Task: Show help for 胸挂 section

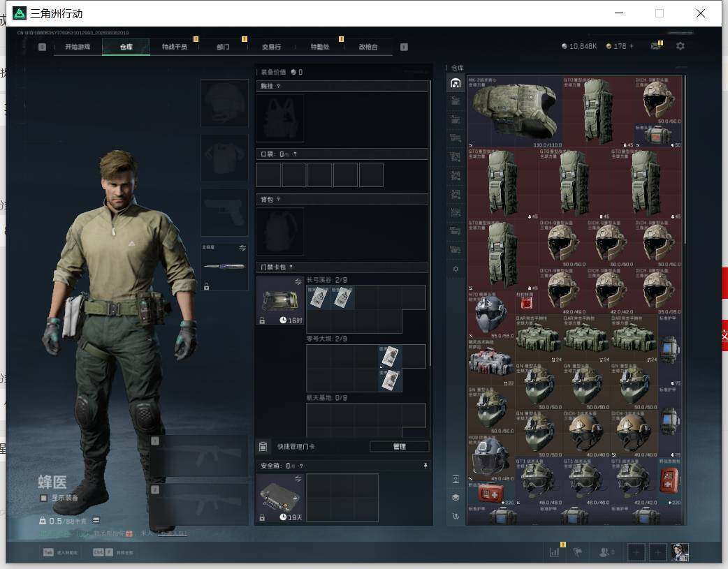Action: 278,87
